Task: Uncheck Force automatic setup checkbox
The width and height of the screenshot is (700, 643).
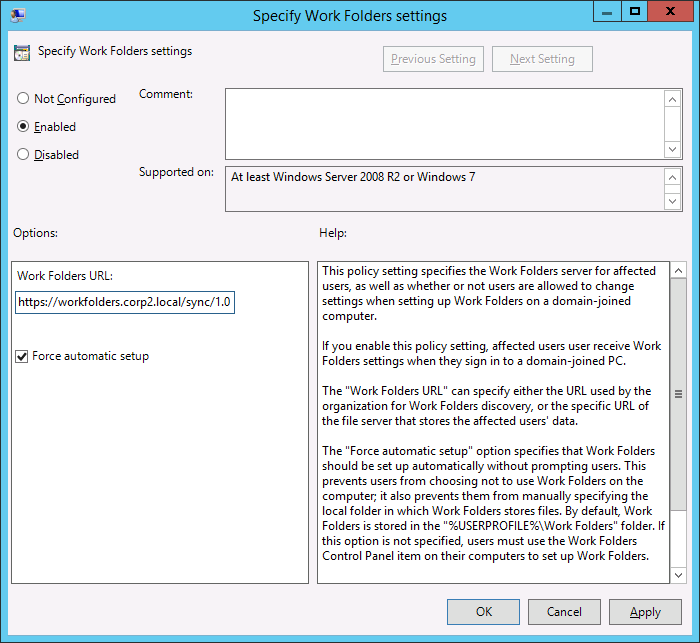Action: [x=22, y=356]
